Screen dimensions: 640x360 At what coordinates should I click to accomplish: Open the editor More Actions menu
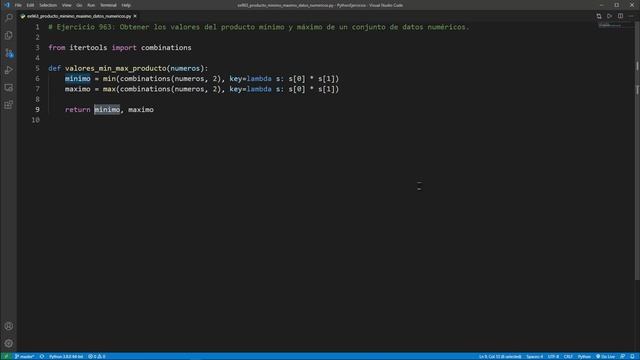(x=631, y=16)
